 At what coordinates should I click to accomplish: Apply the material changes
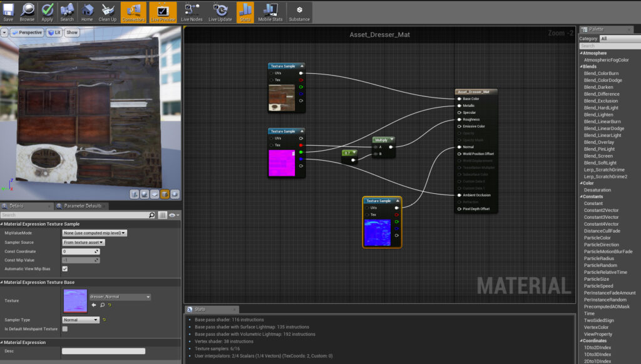pos(48,11)
